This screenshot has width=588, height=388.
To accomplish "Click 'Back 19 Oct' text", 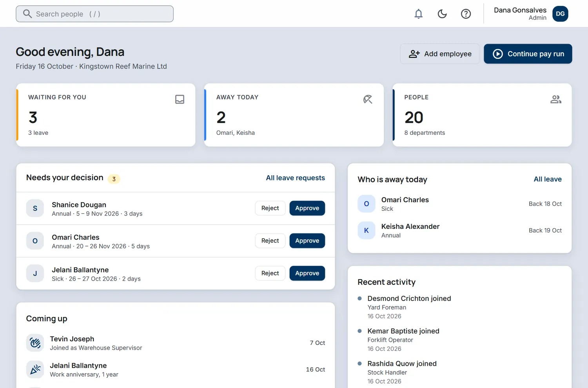I will tap(545, 230).
